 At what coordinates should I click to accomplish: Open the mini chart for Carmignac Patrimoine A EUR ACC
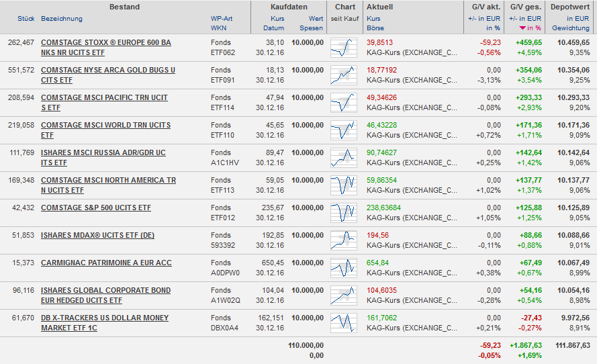click(x=344, y=268)
